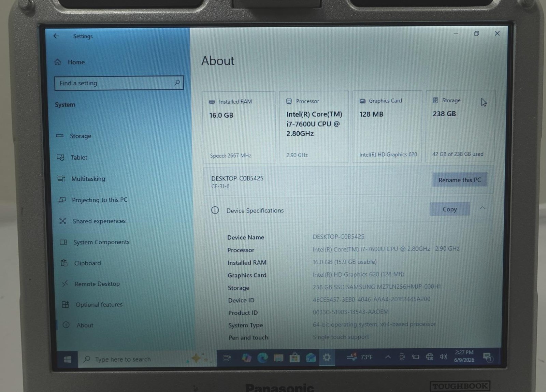The height and width of the screenshot is (392, 546).
Task: Click the Multitasking sidebar icon
Action: pyautogui.click(x=61, y=178)
